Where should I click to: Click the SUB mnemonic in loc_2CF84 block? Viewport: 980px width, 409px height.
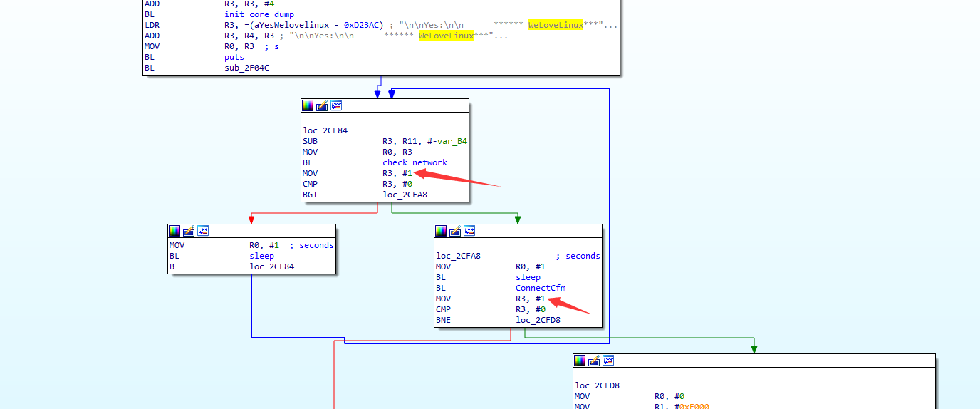click(311, 141)
